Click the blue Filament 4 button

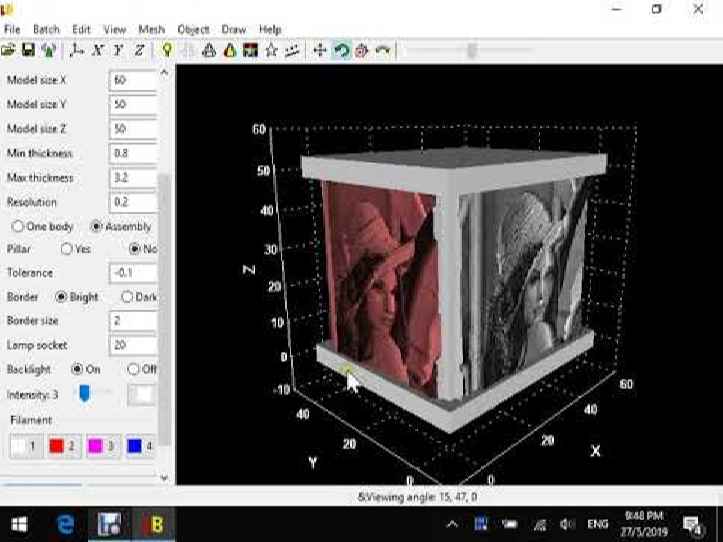click(x=139, y=446)
